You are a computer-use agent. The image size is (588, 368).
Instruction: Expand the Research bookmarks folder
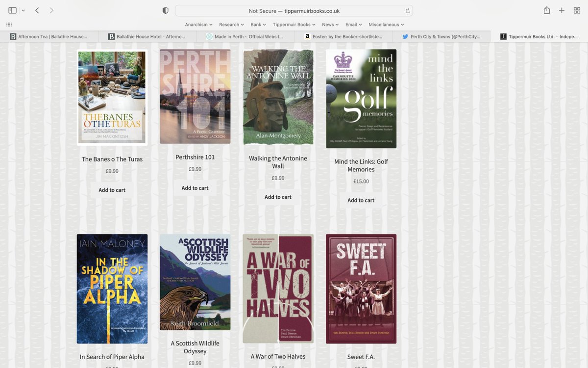232,25
